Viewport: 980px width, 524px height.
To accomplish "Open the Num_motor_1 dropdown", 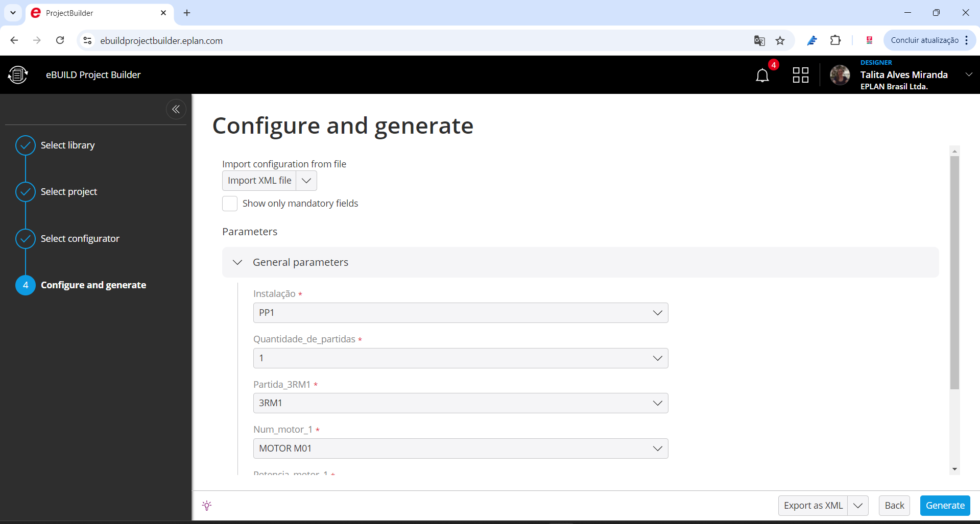I will point(461,448).
